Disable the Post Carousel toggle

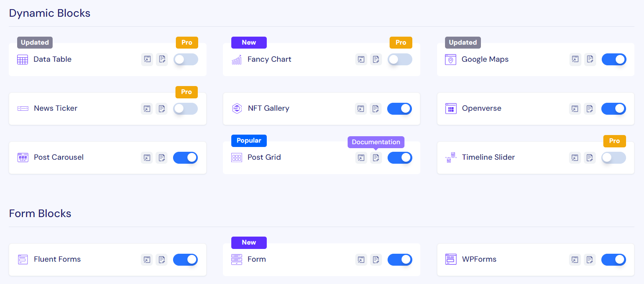pos(185,158)
